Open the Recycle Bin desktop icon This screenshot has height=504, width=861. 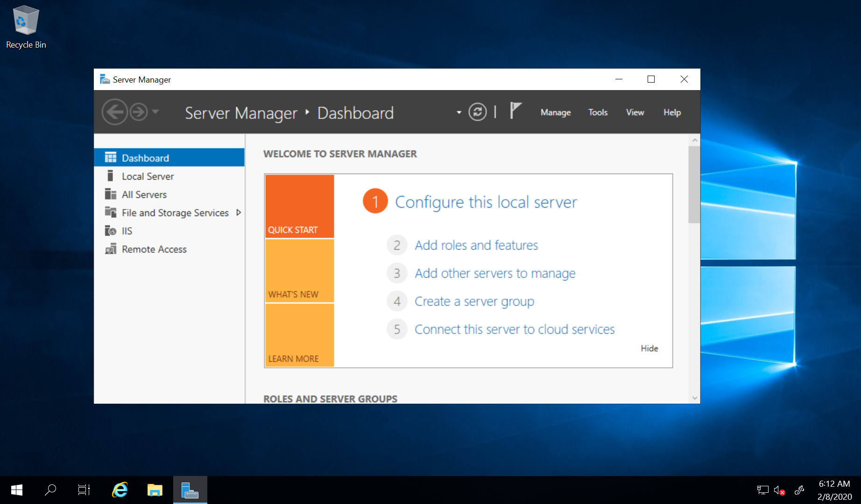coord(26,27)
